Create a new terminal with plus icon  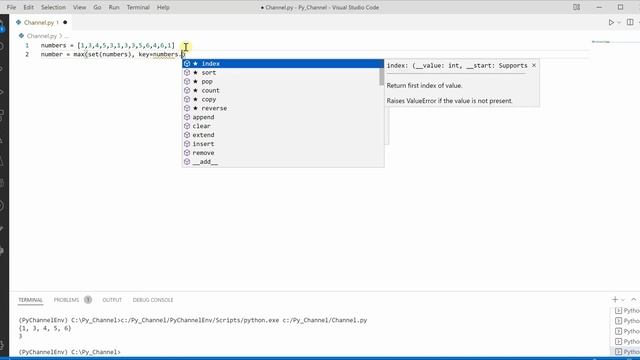(615, 300)
